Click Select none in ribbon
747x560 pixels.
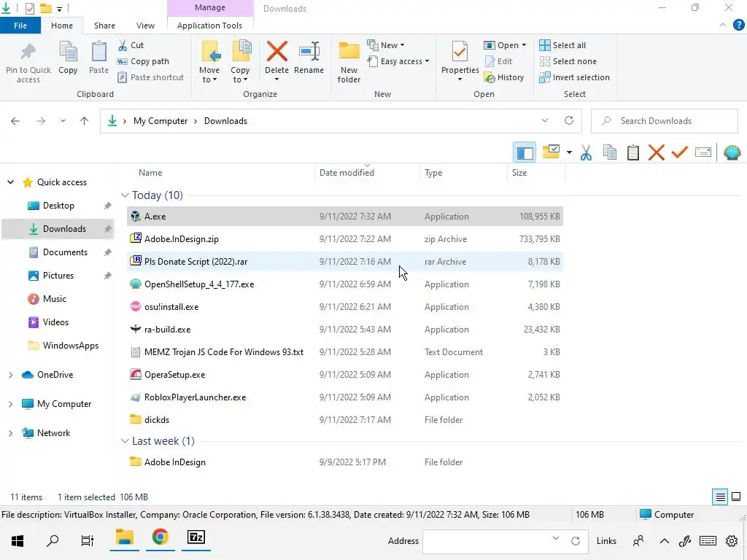click(568, 61)
